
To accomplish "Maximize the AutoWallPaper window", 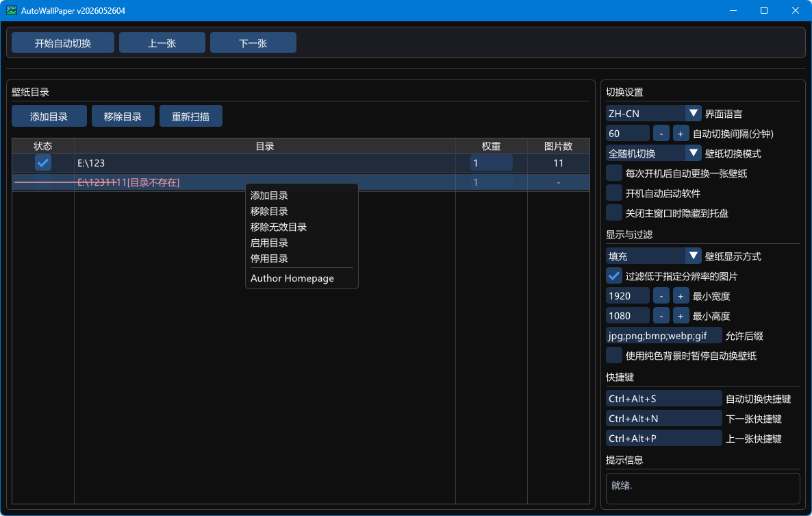I will (764, 10).
